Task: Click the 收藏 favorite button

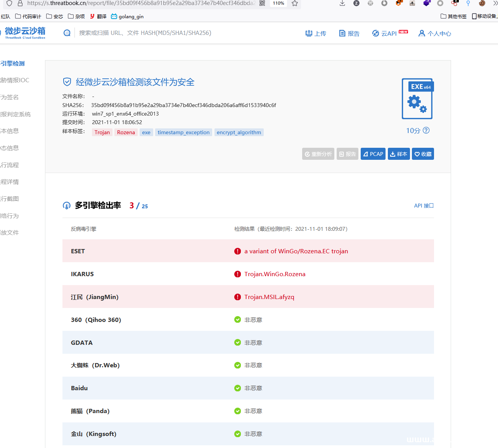Action: click(x=423, y=154)
